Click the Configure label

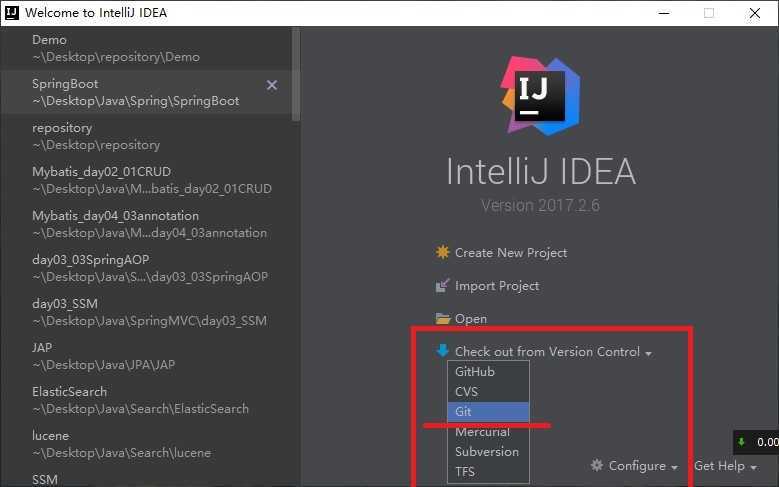point(637,466)
